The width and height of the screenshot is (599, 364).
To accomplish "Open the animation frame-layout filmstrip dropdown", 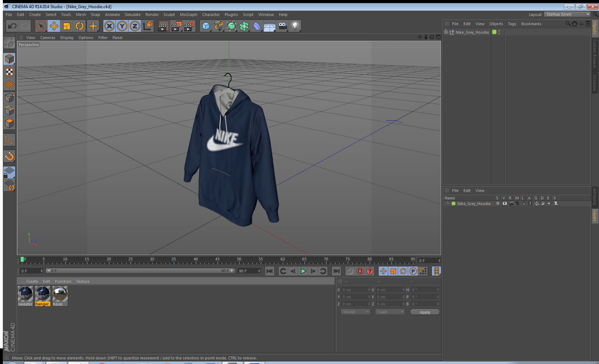I will [436, 271].
